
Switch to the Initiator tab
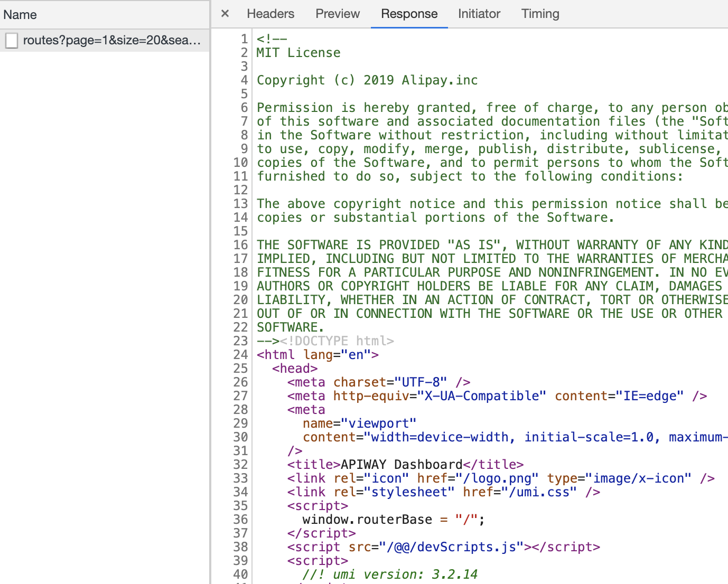479,14
